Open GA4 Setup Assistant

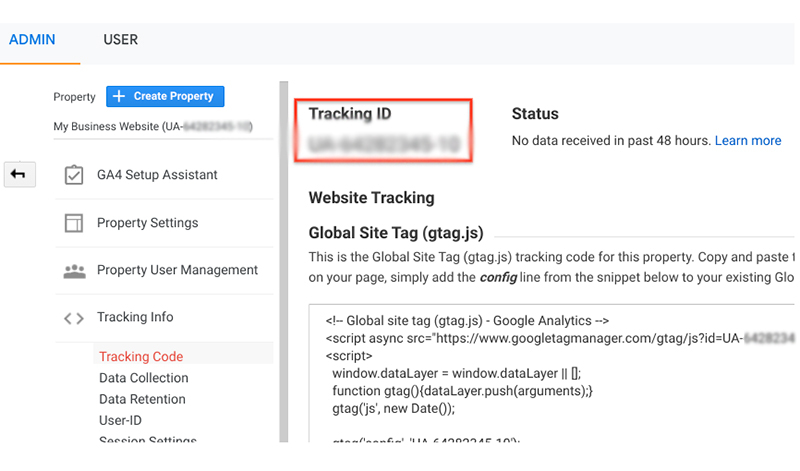[x=157, y=175]
